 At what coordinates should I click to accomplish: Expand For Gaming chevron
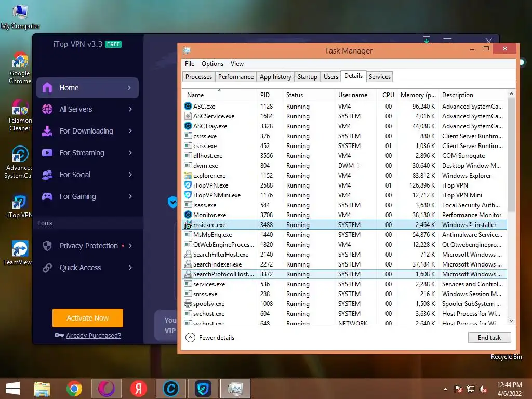[130, 196]
